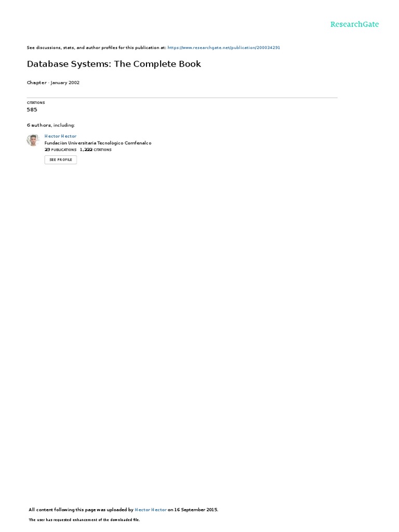Click the SEE PROFILE button
Image resolution: width=399 pixels, height=532 pixels.
[61, 160]
